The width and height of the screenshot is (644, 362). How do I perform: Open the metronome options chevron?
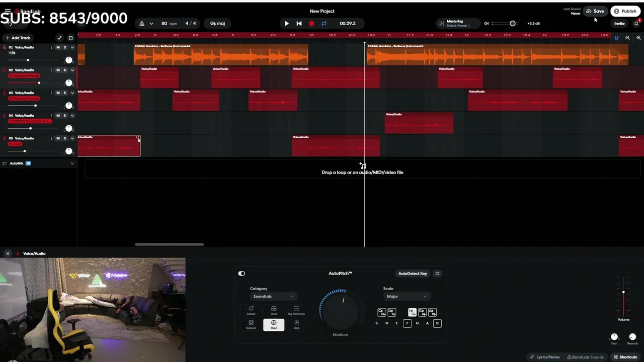pyautogui.click(x=151, y=24)
